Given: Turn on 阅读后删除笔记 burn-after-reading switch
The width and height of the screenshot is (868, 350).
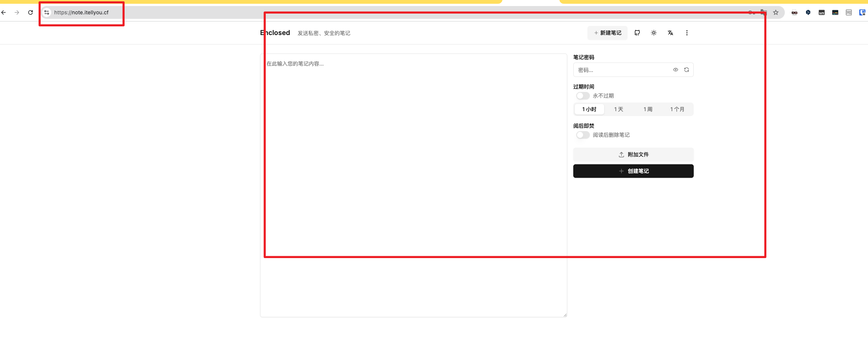Looking at the screenshot, I should [583, 135].
